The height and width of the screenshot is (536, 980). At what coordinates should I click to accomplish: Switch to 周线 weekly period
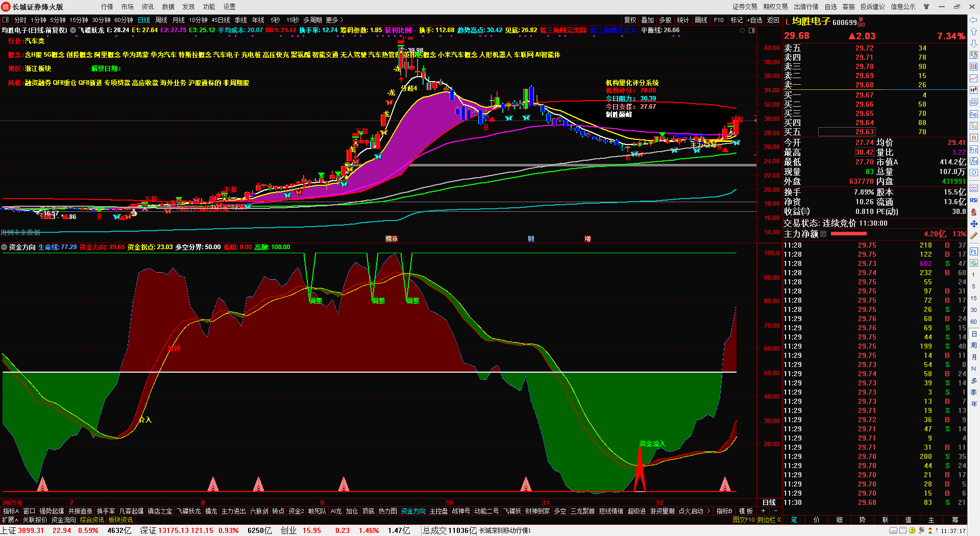pyautogui.click(x=161, y=20)
